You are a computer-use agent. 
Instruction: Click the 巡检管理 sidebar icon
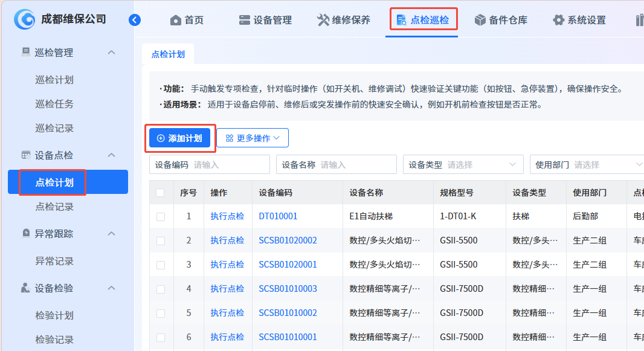pyautogui.click(x=26, y=52)
